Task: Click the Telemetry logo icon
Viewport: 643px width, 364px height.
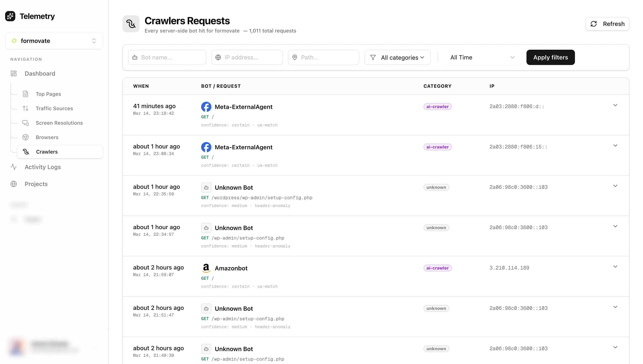Action: pos(10,16)
